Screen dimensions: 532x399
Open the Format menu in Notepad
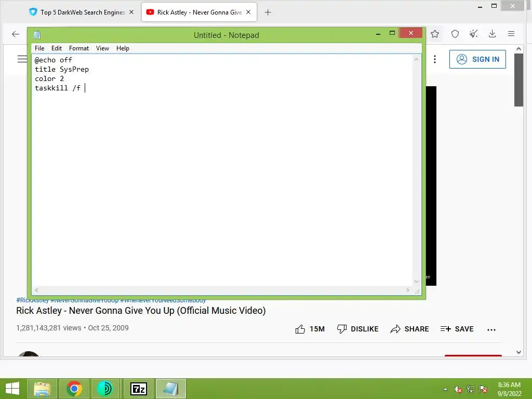coord(79,48)
